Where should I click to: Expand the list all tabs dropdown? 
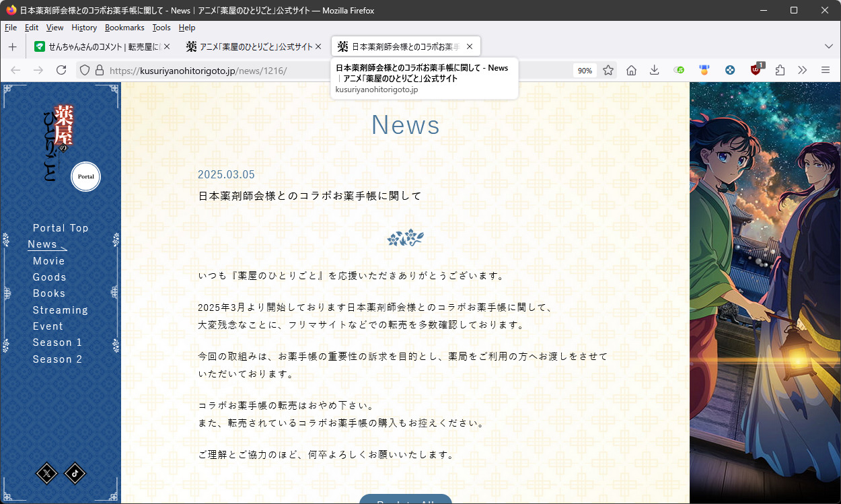click(828, 46)
